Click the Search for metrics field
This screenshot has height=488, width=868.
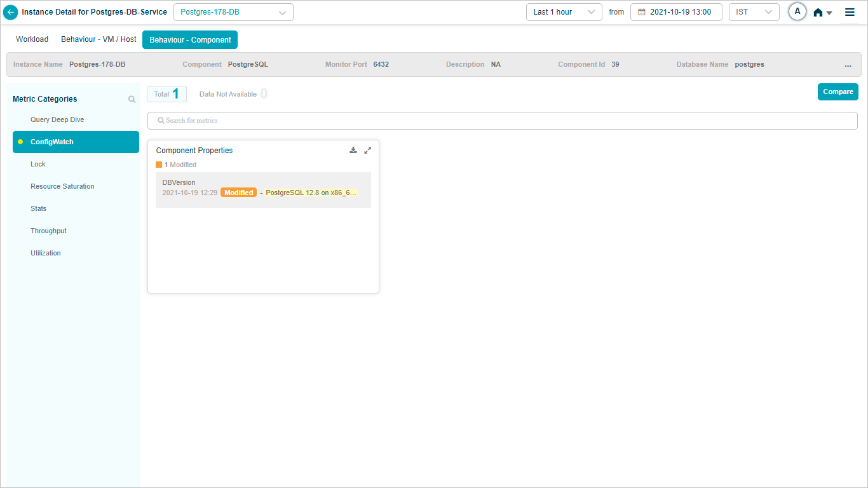[x=502, y=121]
